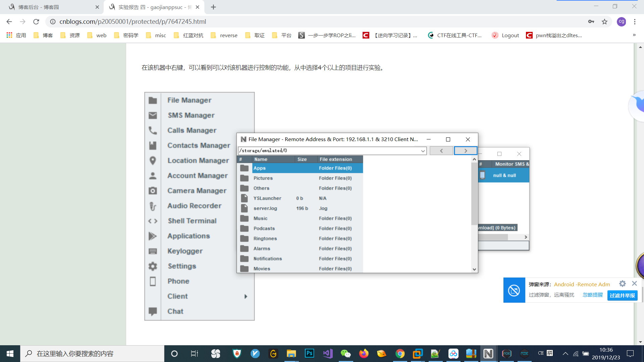Viewport: 644px width, 362px height.
Task: Show hidden bookmarks with chevron
Action: tap(634, 35)
